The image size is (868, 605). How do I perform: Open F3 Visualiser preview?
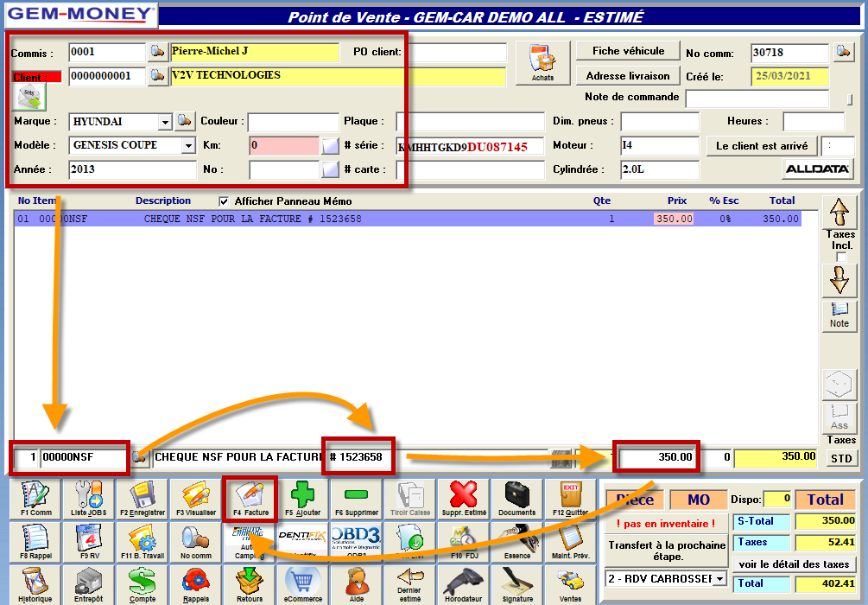point(196,500)
